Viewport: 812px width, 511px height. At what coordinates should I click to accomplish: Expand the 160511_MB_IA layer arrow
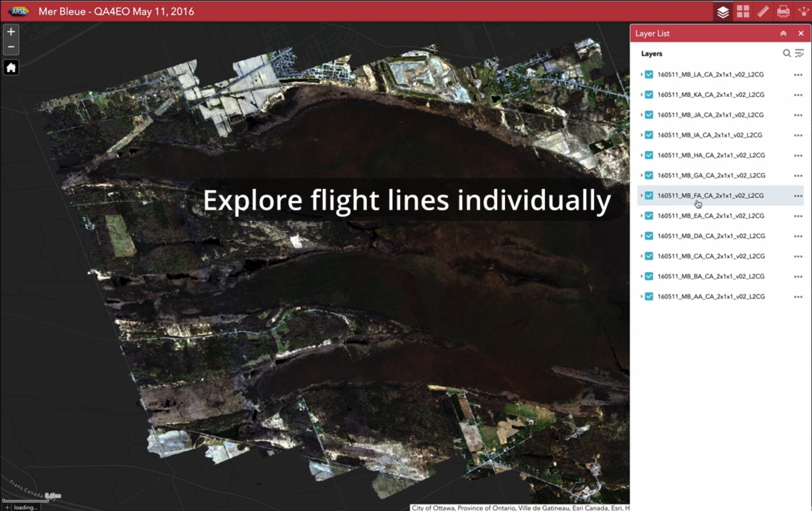click(641, 135)
